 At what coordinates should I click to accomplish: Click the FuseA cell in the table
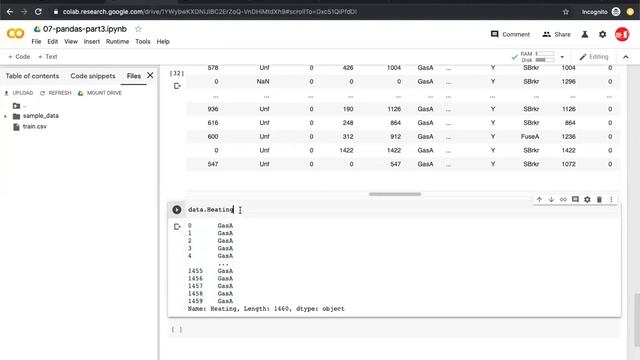tap(530, 137)
